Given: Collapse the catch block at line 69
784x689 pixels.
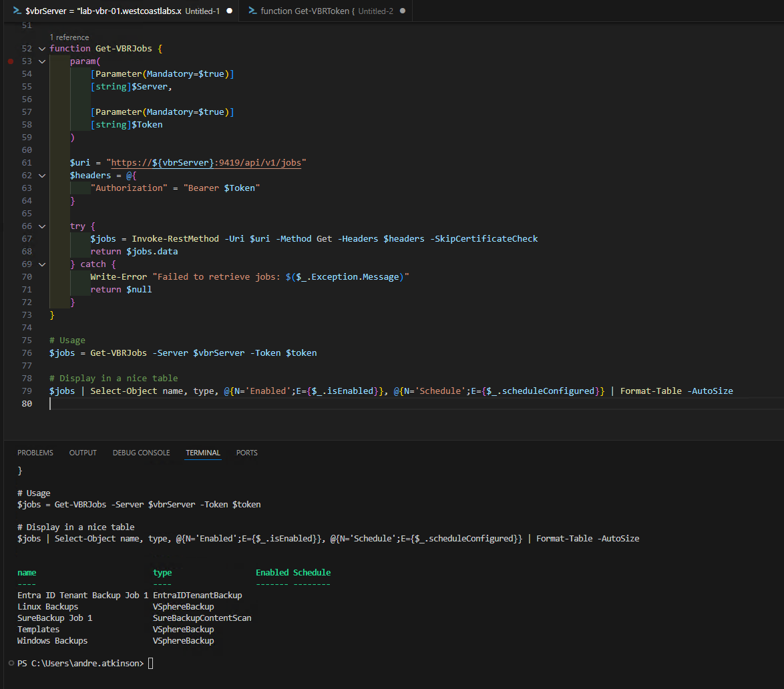Looking at the screenshot, I should 42,264.
